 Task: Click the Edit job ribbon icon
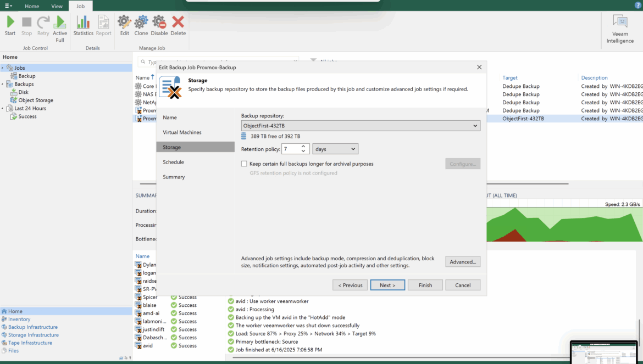pos(124,26)
